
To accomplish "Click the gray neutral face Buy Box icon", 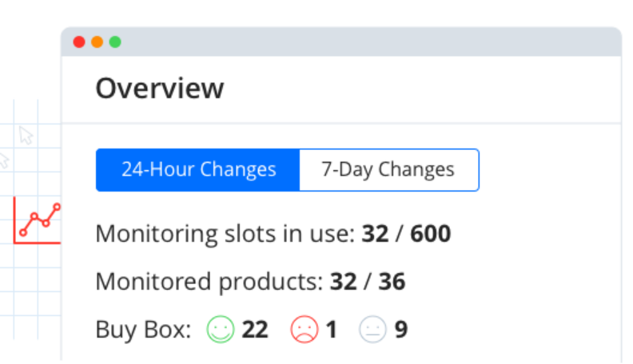I will click(372, 329).
